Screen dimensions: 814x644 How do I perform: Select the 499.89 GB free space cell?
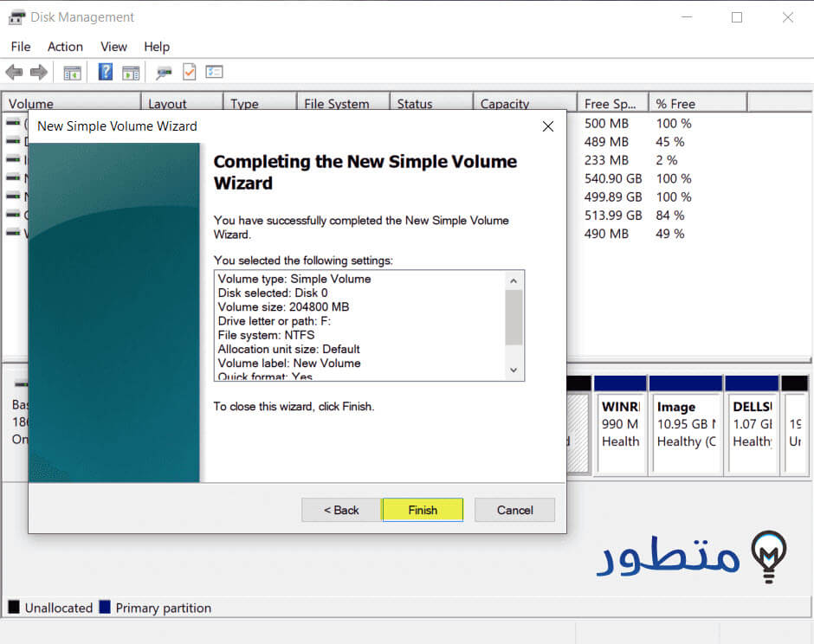coord(613,197)
